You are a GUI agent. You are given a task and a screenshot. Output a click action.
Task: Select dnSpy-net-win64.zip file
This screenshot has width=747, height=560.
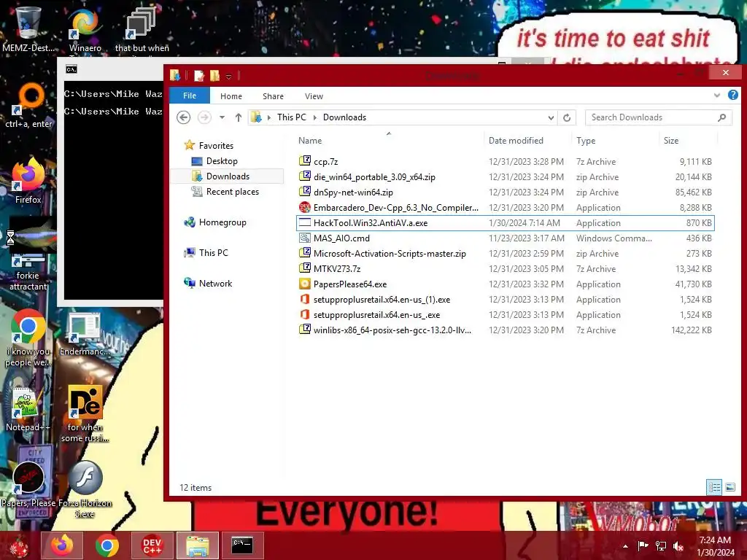point(505,192)
